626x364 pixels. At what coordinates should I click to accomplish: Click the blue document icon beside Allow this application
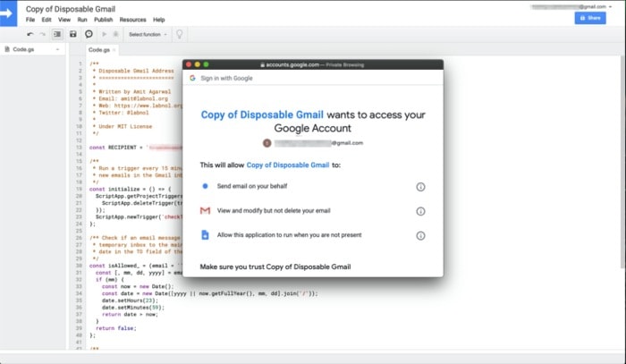[205, 235]
